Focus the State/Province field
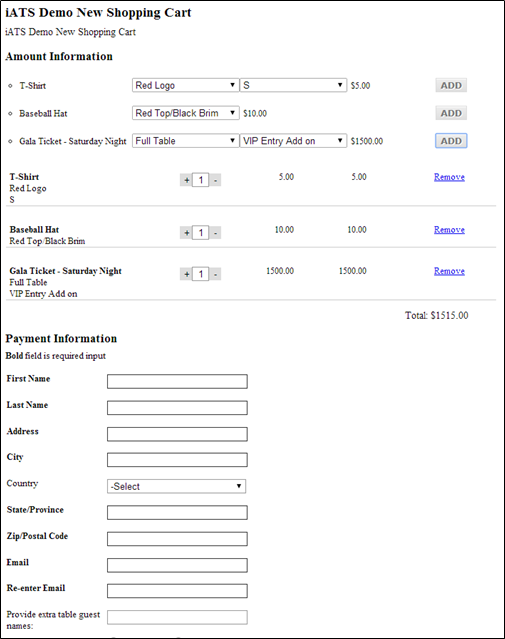The image size is (505, 639). pos(177,512)
